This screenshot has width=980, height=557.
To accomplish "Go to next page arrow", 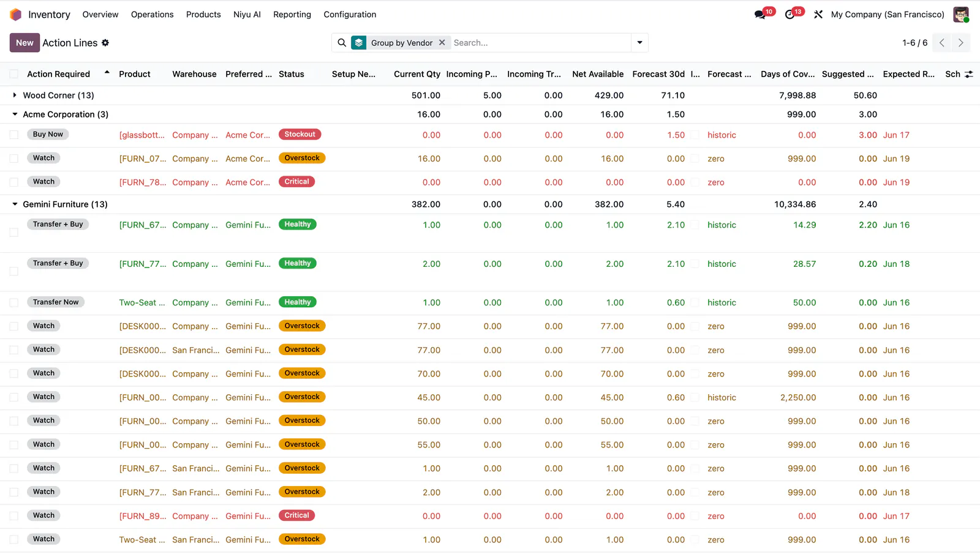I will [x=961, y=43].
